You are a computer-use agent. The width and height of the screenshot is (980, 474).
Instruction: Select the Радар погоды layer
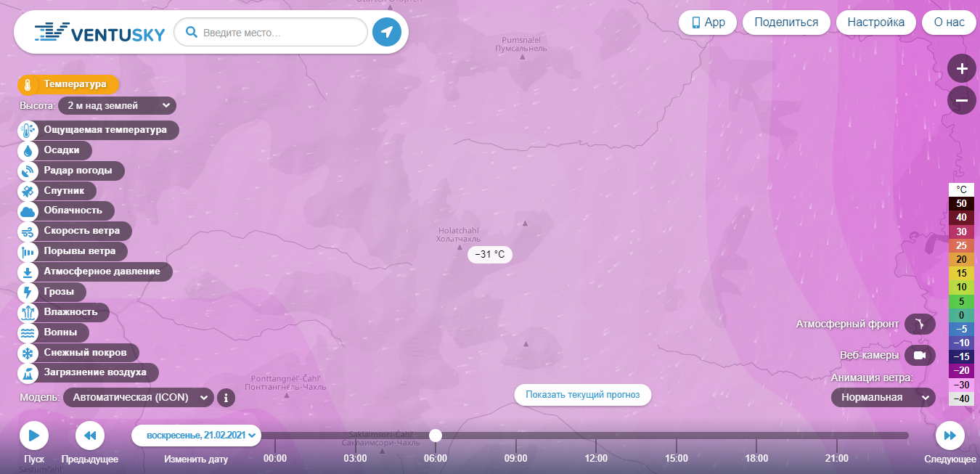pyautogui.click(x=71, y=171)
